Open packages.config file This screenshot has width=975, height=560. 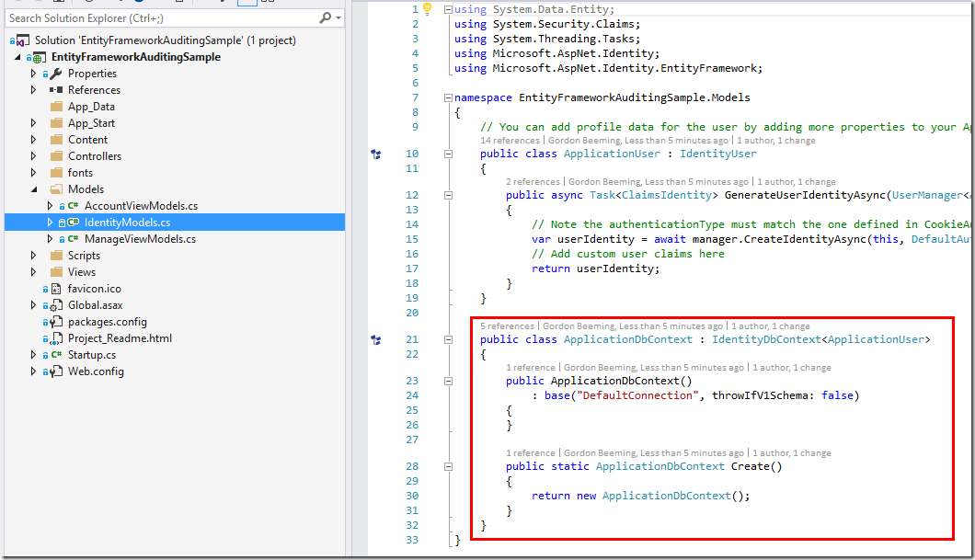[x=107, y=322]
